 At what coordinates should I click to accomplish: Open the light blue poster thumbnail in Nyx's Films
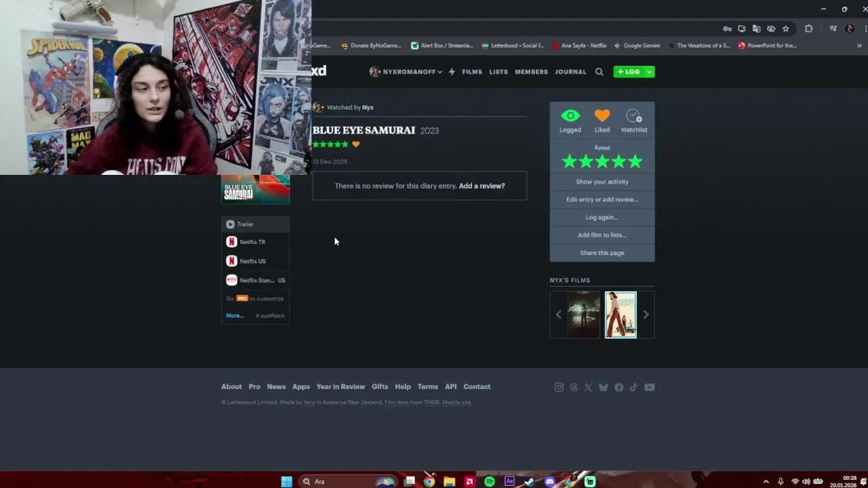pyautogui.click(x=620, y=314)
